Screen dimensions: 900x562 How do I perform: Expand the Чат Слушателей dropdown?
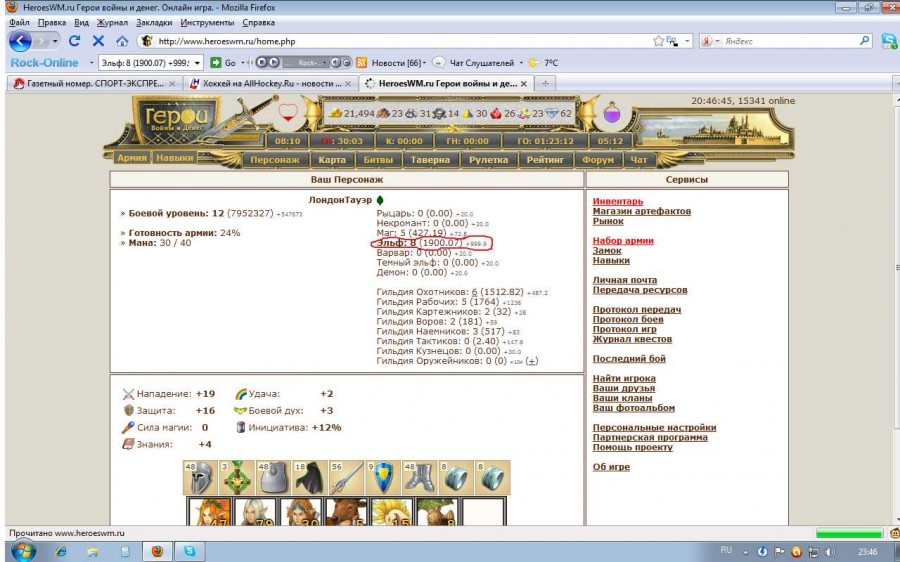(520, 62)
